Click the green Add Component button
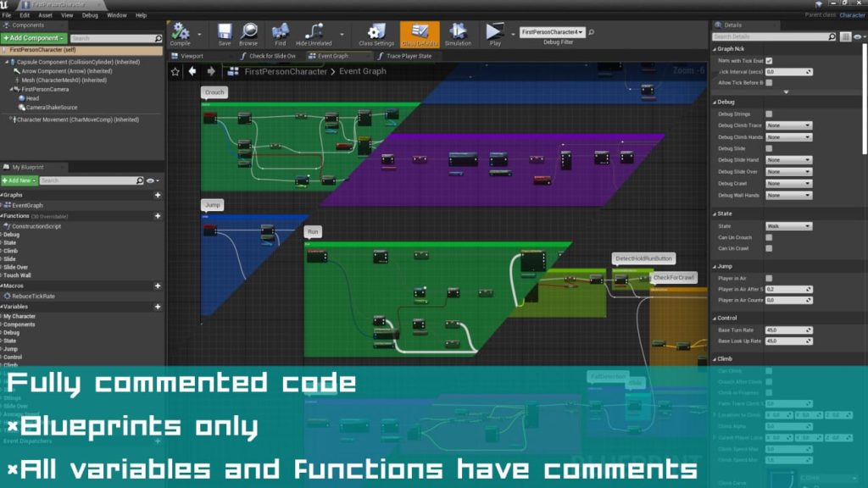The image size is (868, 488). tap(34, 38)
